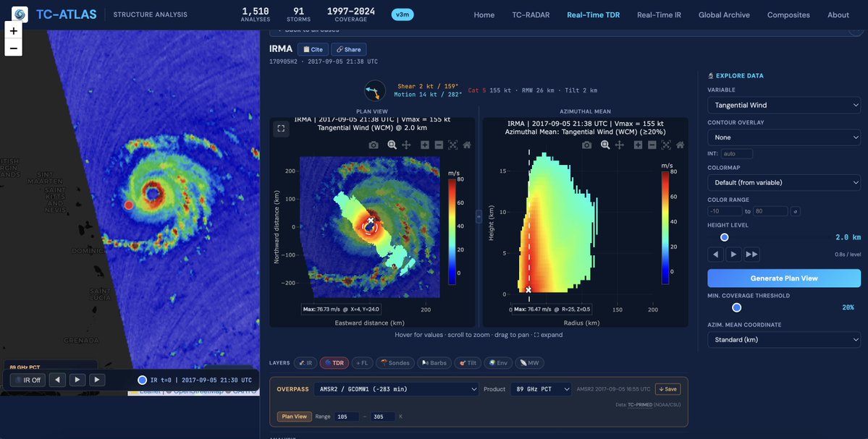Autoscale the azimuthal mean plot

tap(666, 145)
